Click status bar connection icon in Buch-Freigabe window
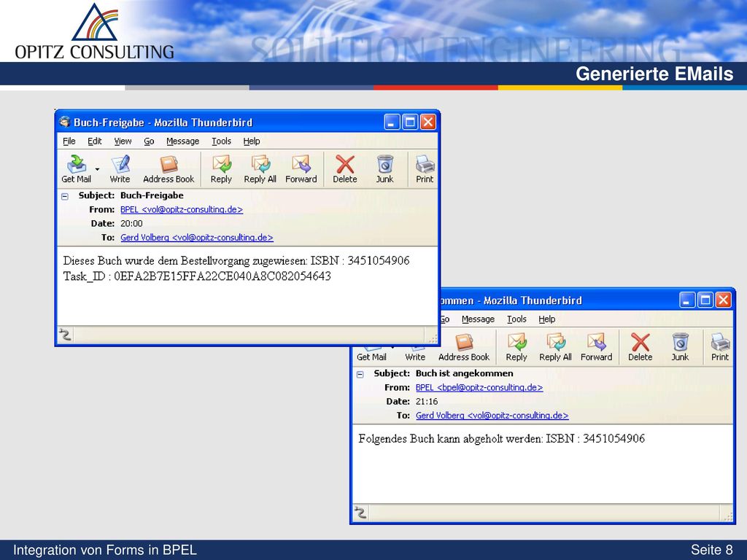Image resolution: width=747 pixels, height=560 pixels. pyautogui.click(x=65, y=334)
